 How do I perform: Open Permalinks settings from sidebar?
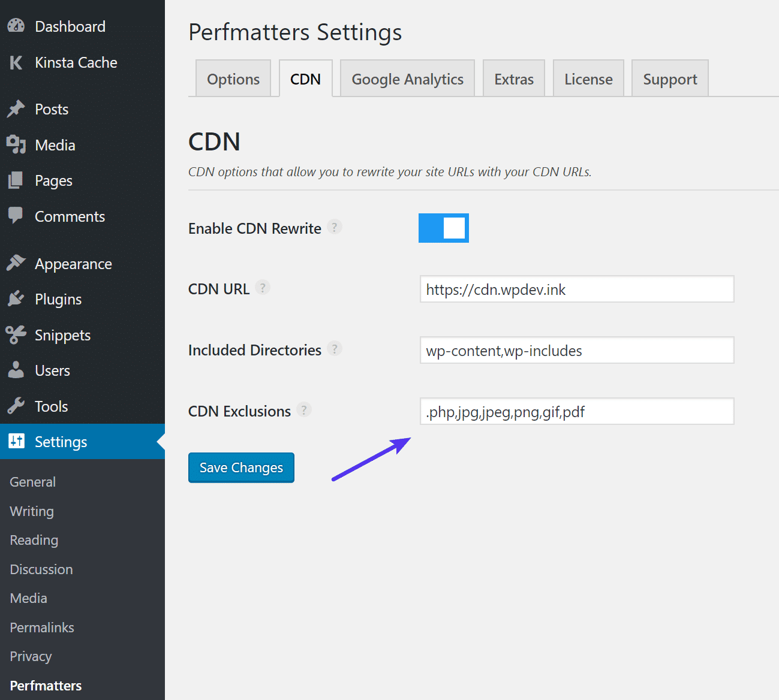click(x=41, y=627)
